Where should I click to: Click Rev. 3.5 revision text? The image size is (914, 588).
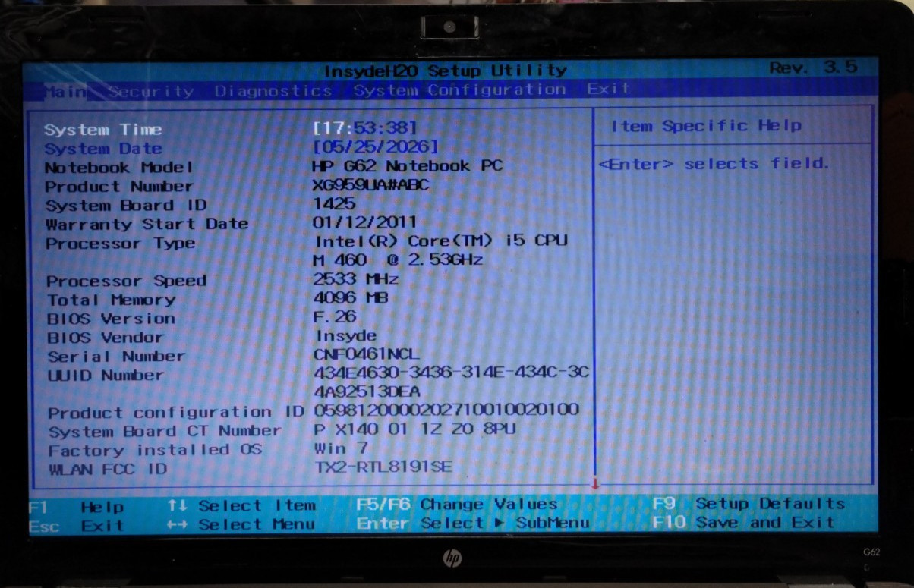813,68
